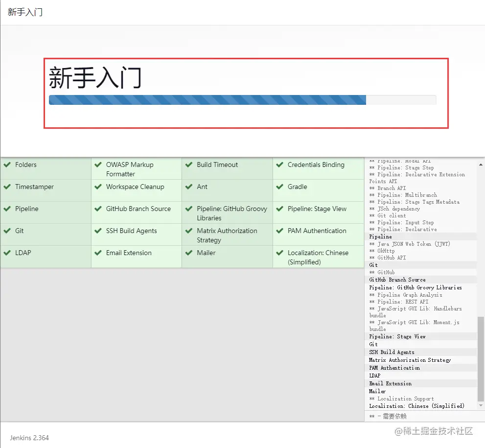Click '** Java JSON Web Token (JJWT)' log line

[x=410, y=244]
